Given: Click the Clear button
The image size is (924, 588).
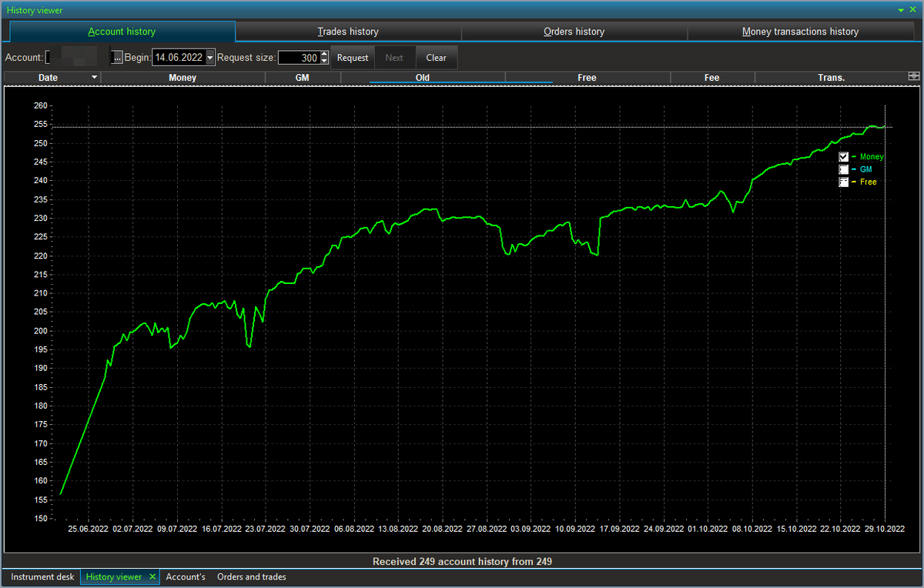Looking at the screenshot, I should coord(436,58).
